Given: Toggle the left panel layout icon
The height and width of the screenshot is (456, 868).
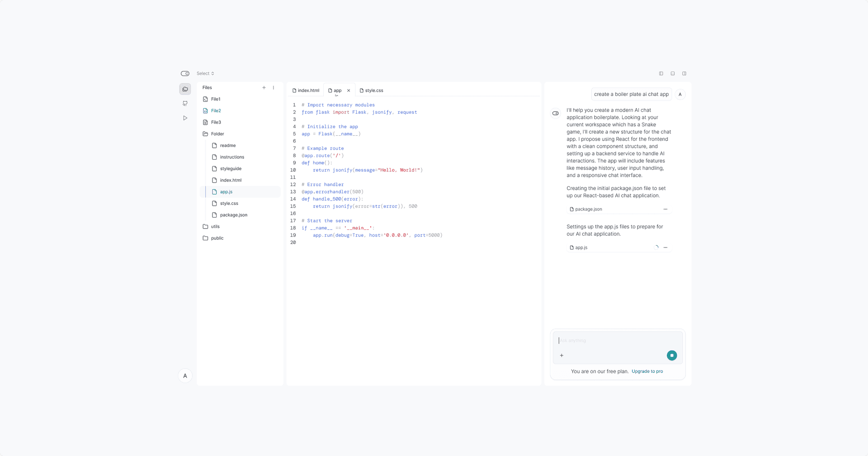Looking at the screenshot, I should pos(661,73).
